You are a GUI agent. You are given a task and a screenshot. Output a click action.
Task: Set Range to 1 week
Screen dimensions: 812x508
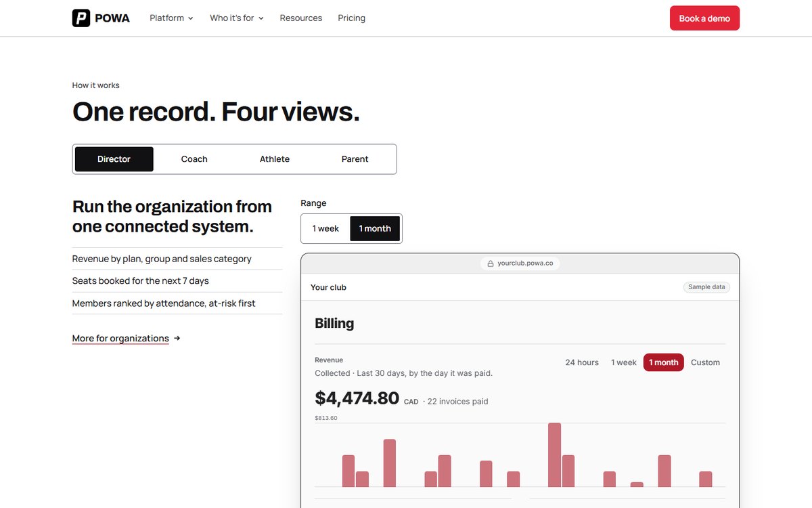click(x=325, y=229)
